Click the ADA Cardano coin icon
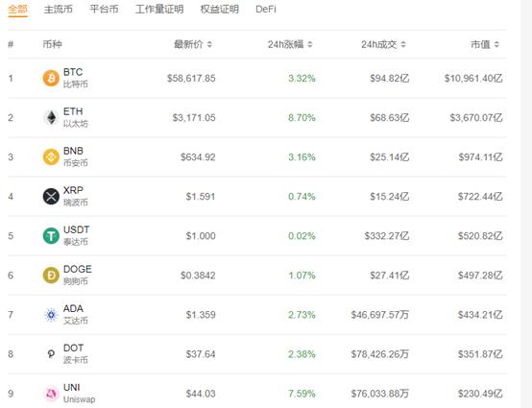The width and height of the screenshot is (532, 408). 51,315
